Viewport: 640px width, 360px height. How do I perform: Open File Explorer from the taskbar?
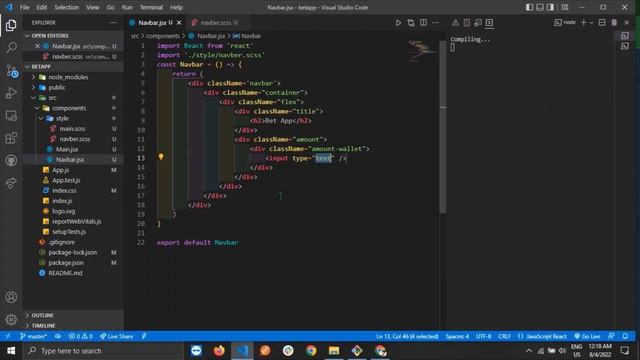[x=334, y=351]
